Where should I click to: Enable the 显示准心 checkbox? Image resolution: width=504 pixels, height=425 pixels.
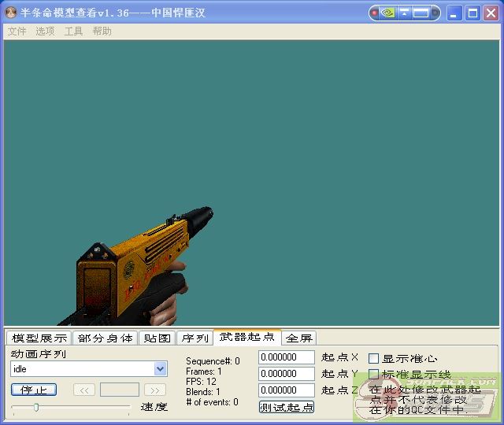pos(374,358)
